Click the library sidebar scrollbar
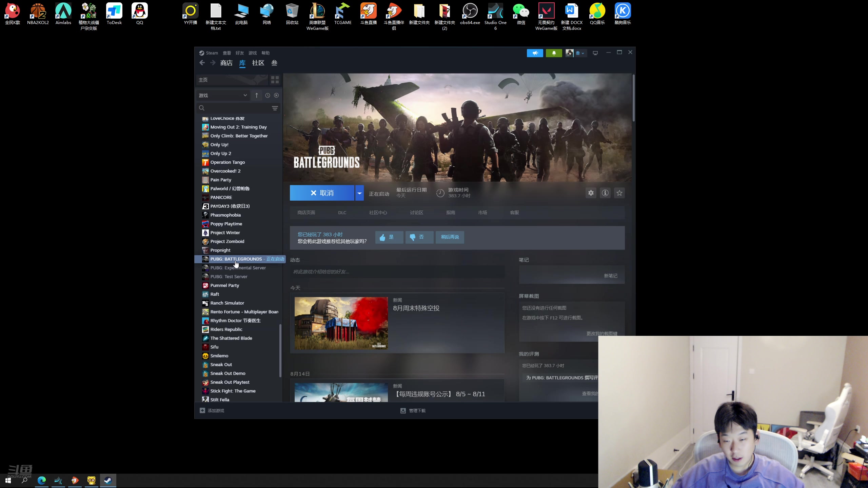Viewport: 868px width, 488px height. tap(280, 351)
